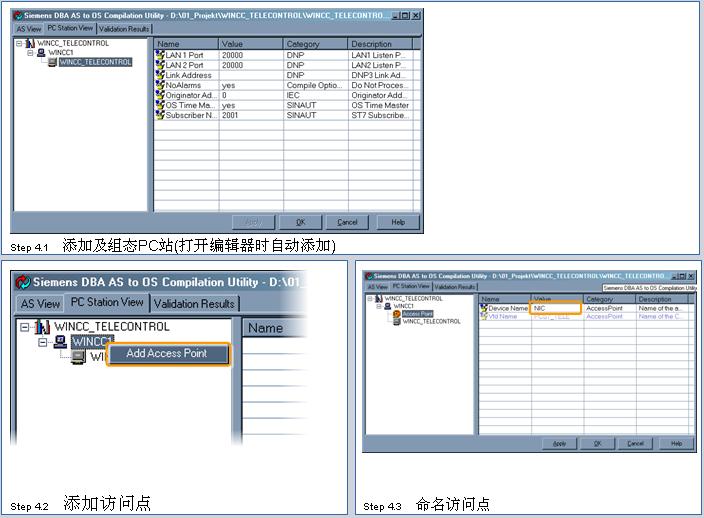Confirm with OK in Step 4.3 window
This screenshot has width=704, height=518.
[598, 443]
